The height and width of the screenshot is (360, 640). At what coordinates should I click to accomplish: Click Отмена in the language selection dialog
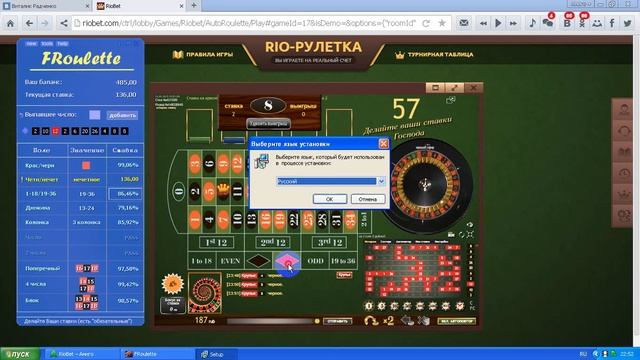[367, 199]
